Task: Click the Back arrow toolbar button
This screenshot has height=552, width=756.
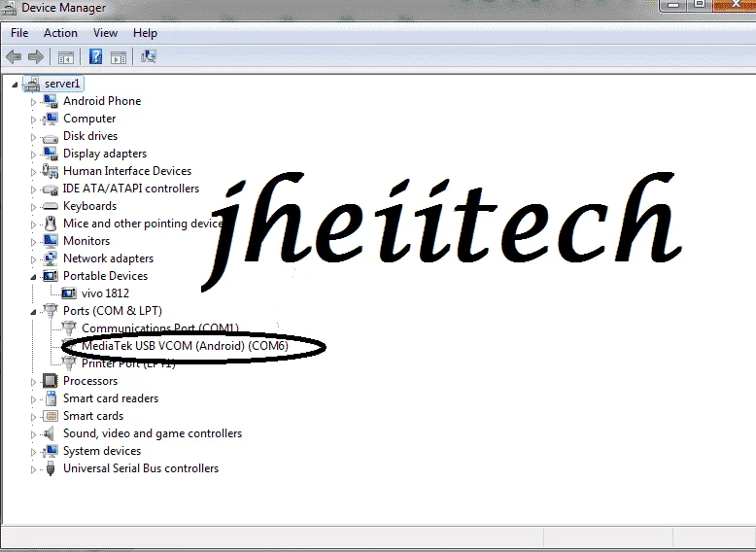Action: (14, 57)
